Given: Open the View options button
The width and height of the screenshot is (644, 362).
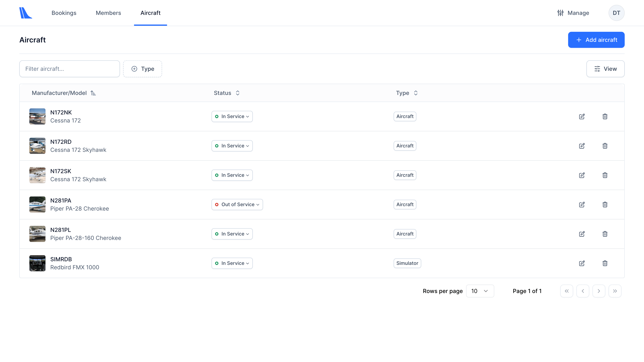Looking at the screenshot, I should tap(605, 69).
